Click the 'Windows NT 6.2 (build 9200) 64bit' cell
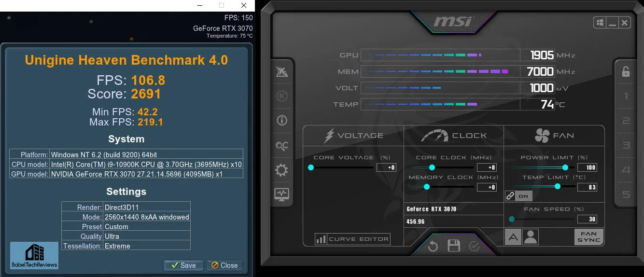644x277 pixels. pyautogui.click(x=146, y=154)
